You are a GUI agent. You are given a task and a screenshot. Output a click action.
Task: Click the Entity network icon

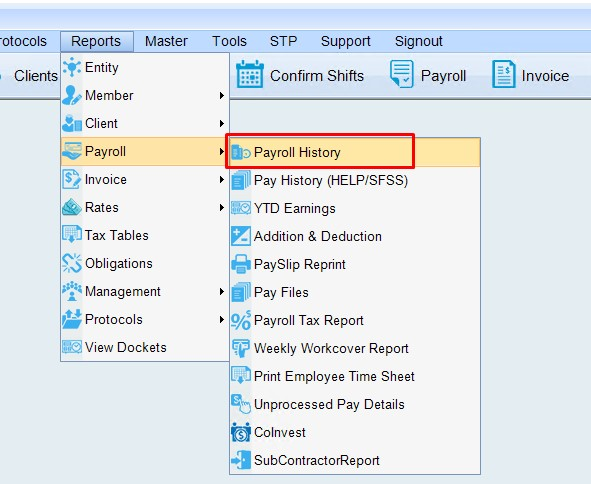[x=72, y=67]
